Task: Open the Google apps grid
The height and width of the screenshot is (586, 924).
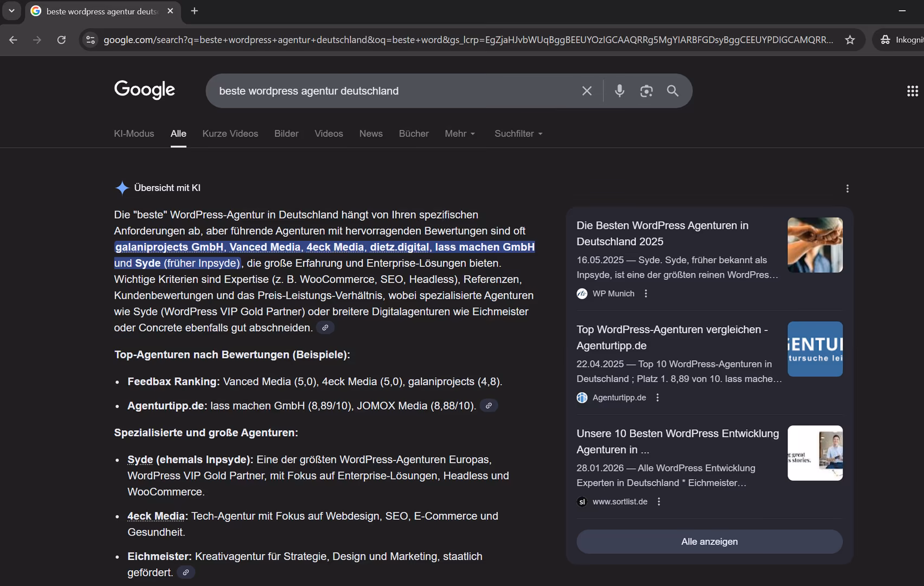Action: coord(912,91)
